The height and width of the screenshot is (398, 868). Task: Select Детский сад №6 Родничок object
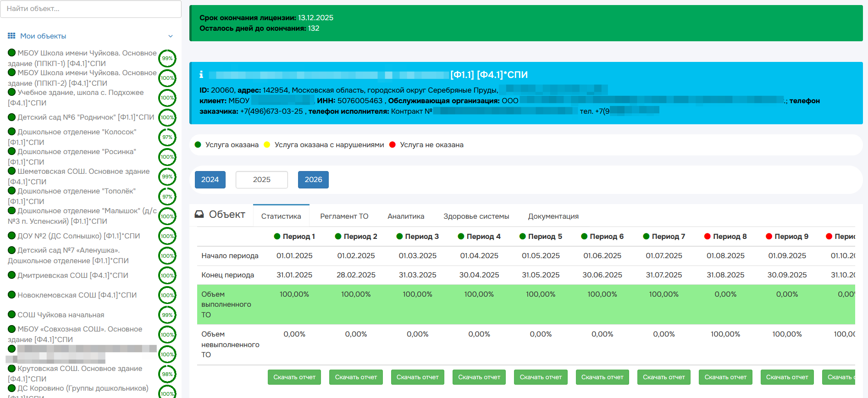coord(81,117)
